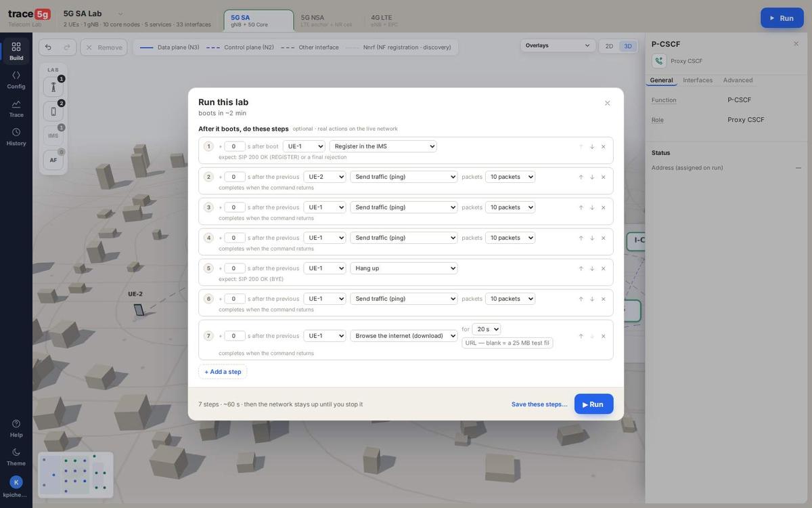Open the History sidebar section

pos(16,136)
